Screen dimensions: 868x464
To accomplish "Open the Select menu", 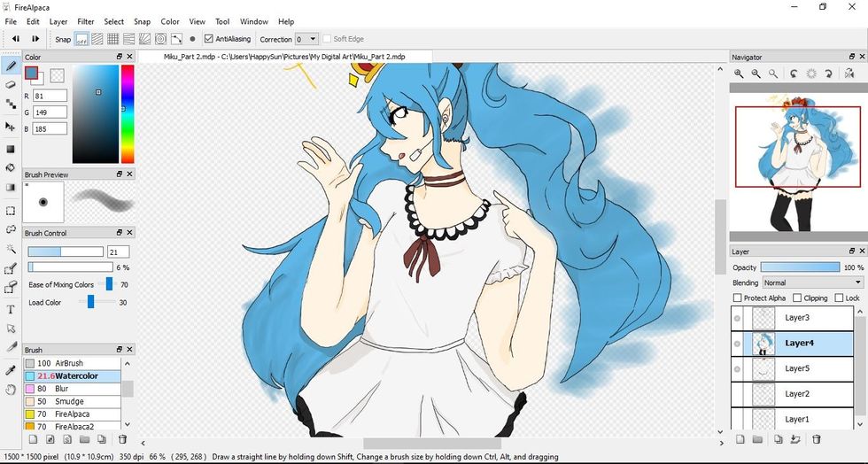I will tap(113, 21).
